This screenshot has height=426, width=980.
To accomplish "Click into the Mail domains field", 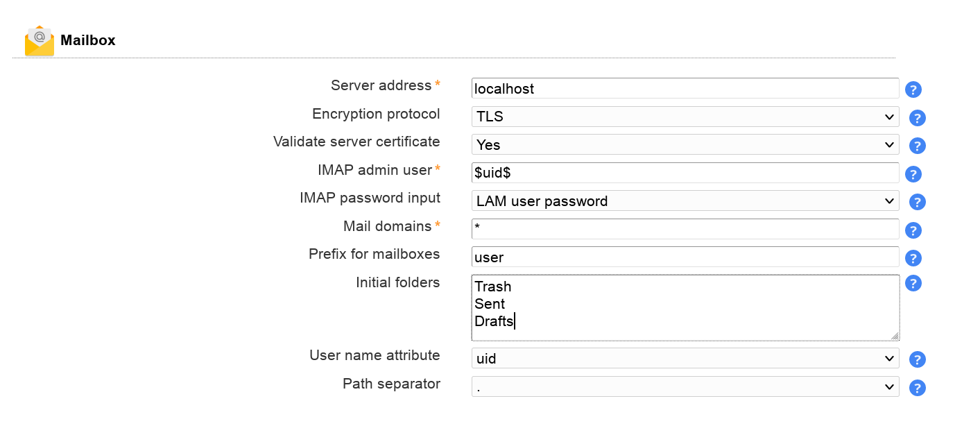I will tap(685, 229).
